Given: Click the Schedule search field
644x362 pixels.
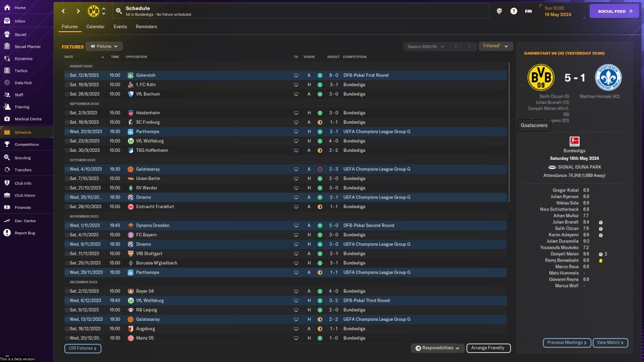Looking at the screenshot, I should click(301, 11).
